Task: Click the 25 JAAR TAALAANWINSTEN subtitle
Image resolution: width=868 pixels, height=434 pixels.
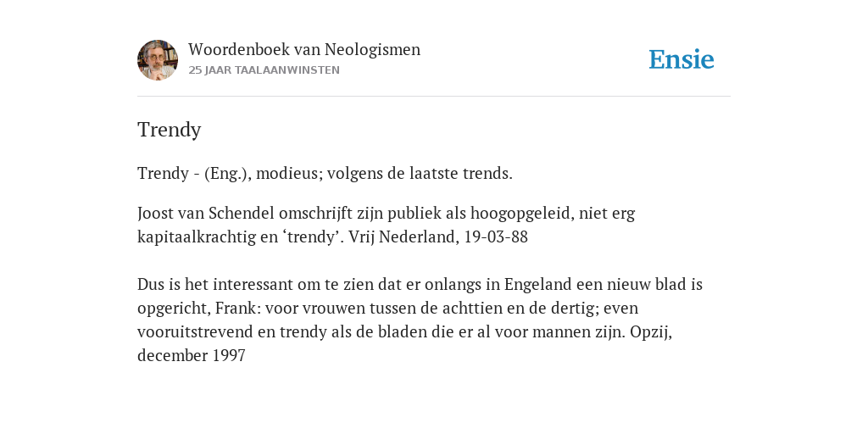Action: (264, 70)
